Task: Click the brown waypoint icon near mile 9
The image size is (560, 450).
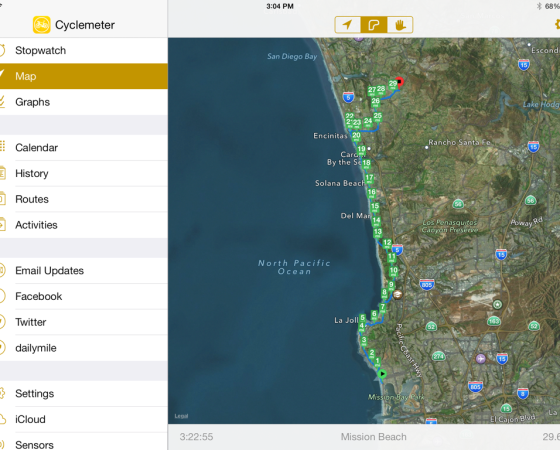Action: click(398, 295)
